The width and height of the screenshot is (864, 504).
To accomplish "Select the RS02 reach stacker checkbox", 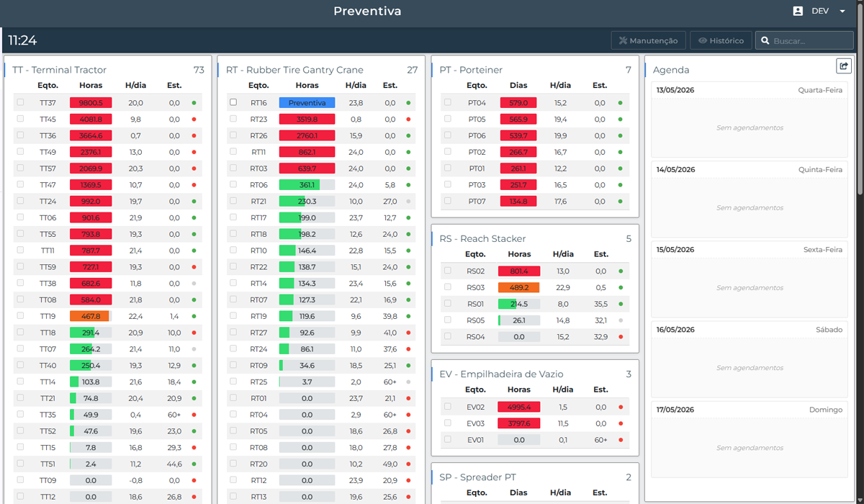I will pyautogui.click(x=448, y=271).
